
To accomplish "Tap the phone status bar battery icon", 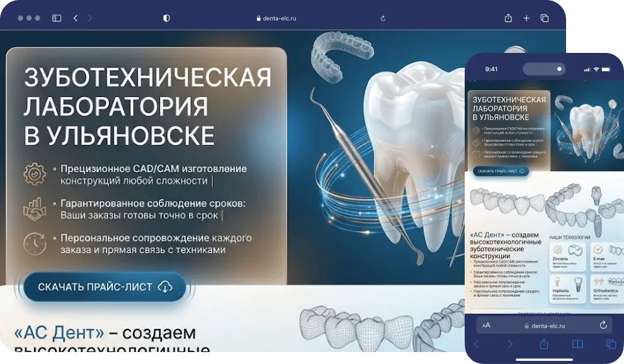I will pyautogui.click(x=606, y=69).
